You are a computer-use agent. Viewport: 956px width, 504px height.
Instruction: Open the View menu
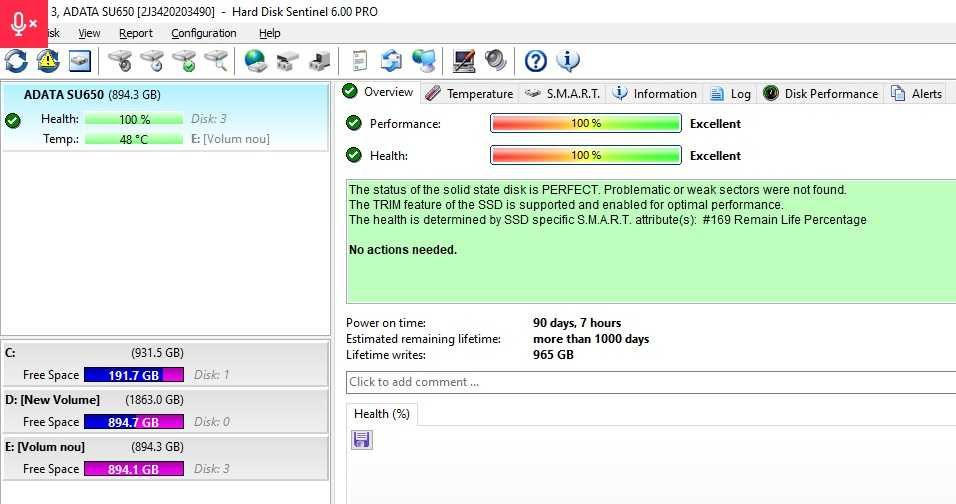(x=89, y=34)
